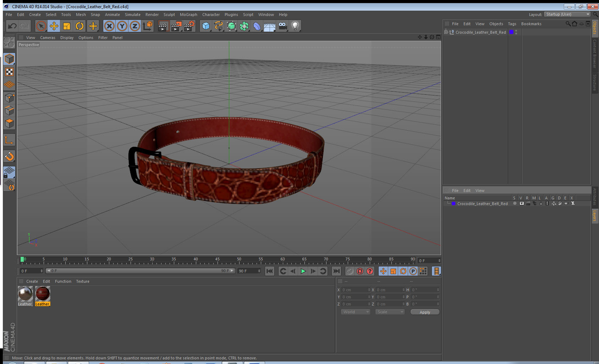The height and width of the screenshot is (364, 599).
Task: Open the Scale mode dropdown
Action: [x=390, y=312]
